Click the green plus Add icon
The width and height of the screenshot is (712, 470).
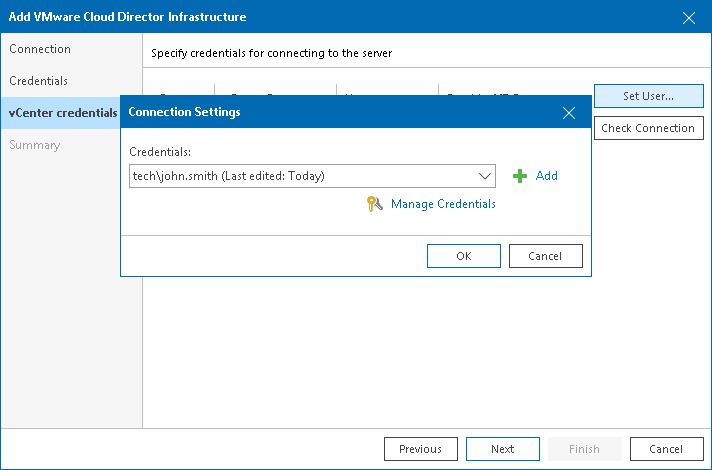(520, 176)
